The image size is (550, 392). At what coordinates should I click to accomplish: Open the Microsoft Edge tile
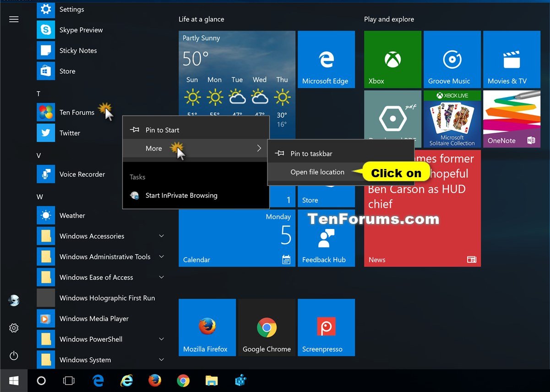click(x=326, y=60)
